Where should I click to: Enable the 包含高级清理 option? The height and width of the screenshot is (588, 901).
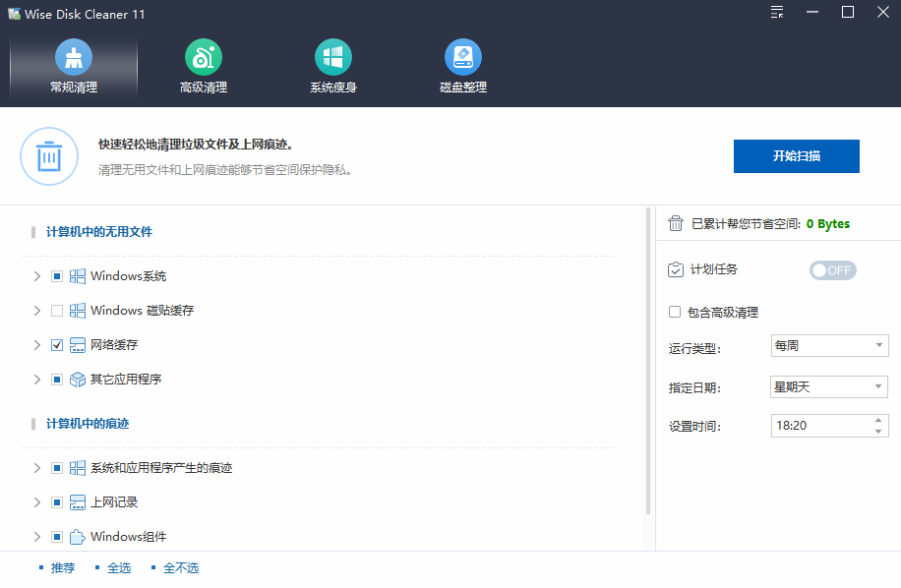[675, 312]
